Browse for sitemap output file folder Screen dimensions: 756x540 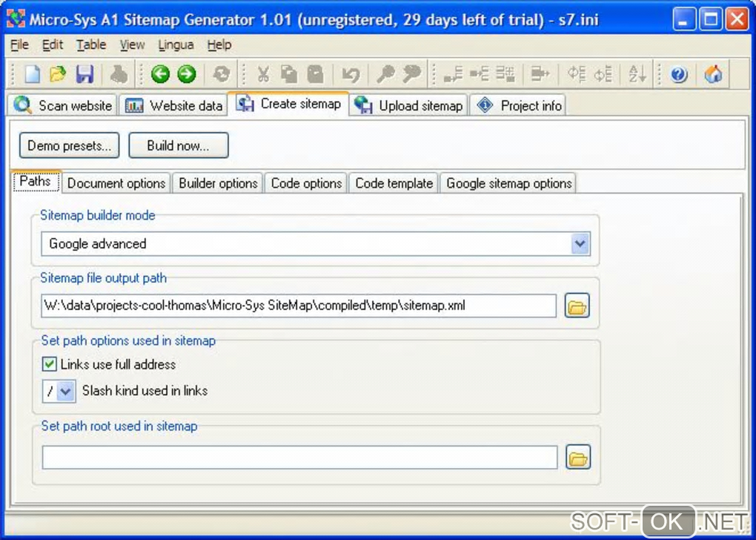click(x=577, y=306)
